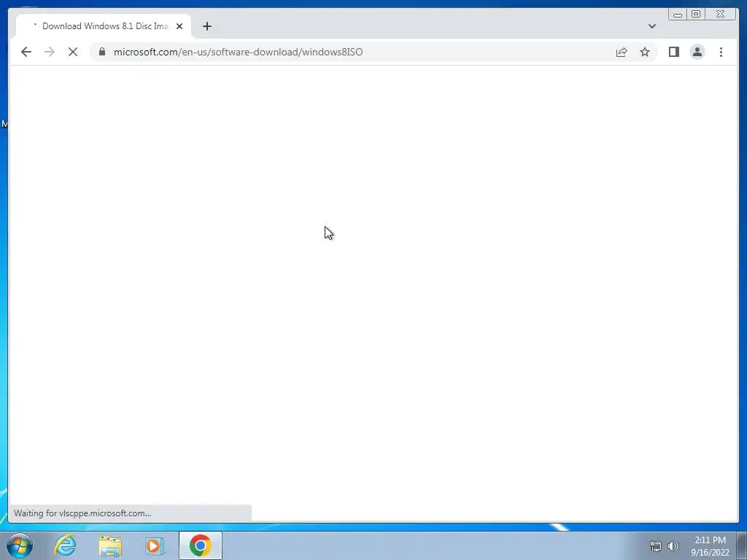The height and width of the screenshot is (560, 747).
Task: Launch Internet Explorer from the taskbar
Action: tap(65, 545)
